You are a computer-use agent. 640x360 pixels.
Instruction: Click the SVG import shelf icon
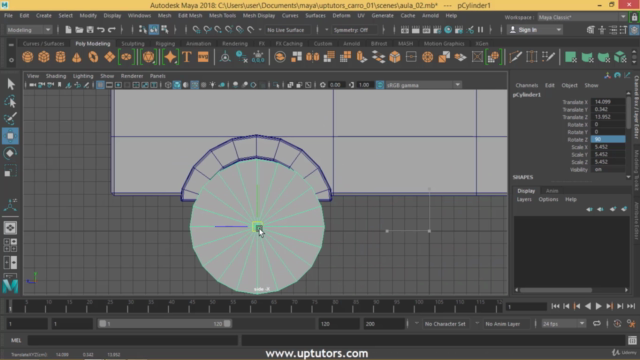coord(203,57)
